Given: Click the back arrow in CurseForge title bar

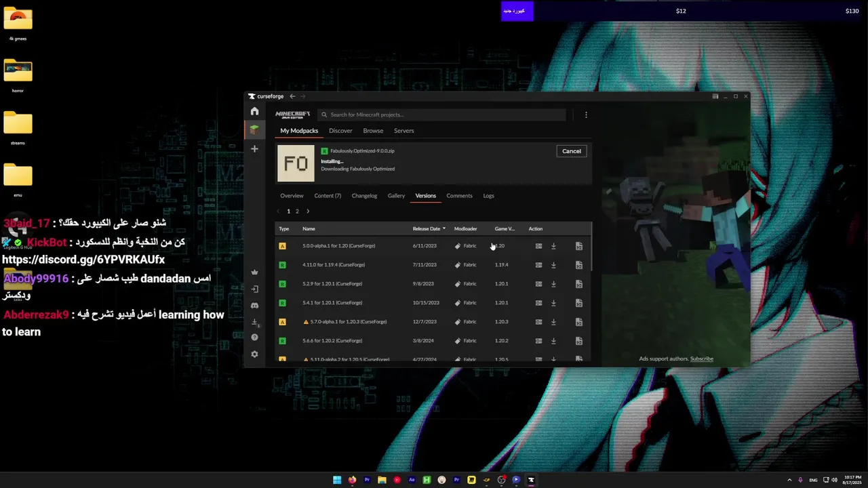Looking at the screenshot, I should coord(292,96).
